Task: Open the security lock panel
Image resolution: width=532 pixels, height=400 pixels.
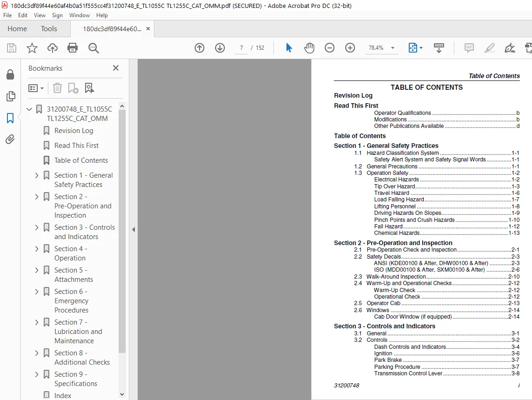Action: 10,74
